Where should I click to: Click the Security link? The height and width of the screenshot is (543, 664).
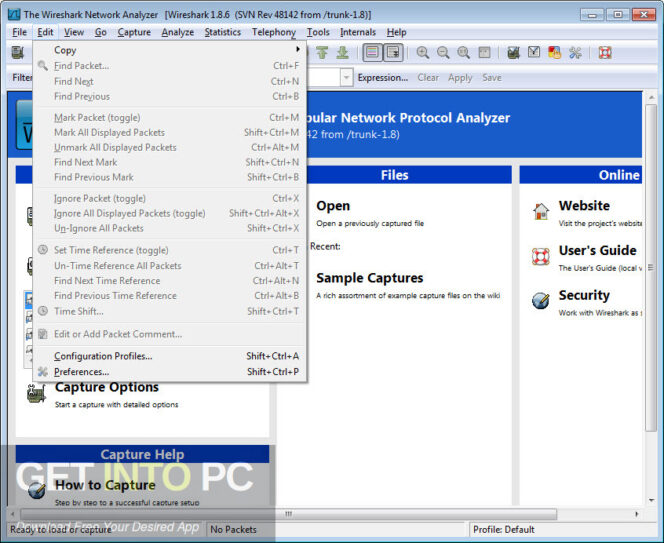(x=584, y=295)
